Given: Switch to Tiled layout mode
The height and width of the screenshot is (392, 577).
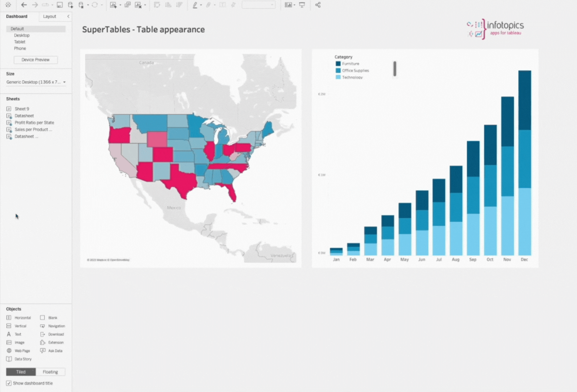Looking at the screenshot, I should coord(21,372).
